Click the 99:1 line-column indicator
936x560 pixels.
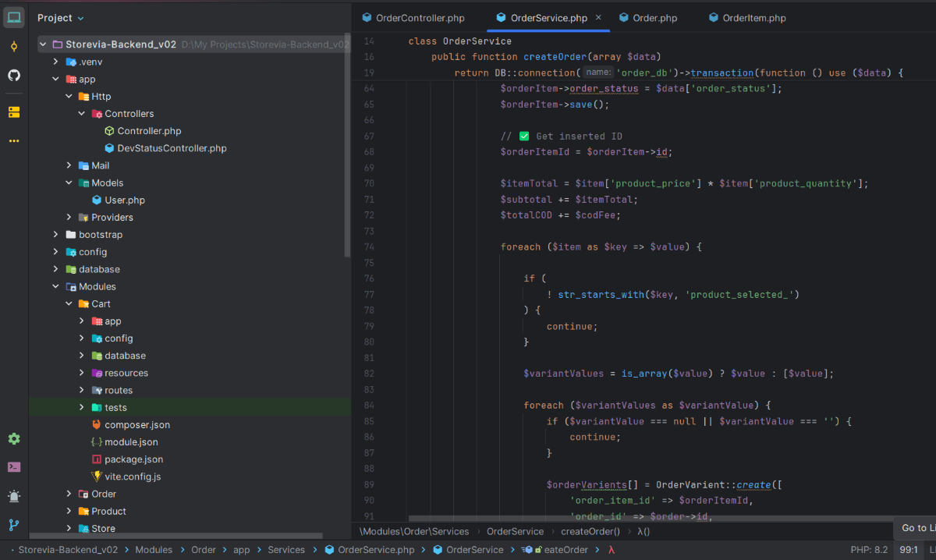point(909,550)
